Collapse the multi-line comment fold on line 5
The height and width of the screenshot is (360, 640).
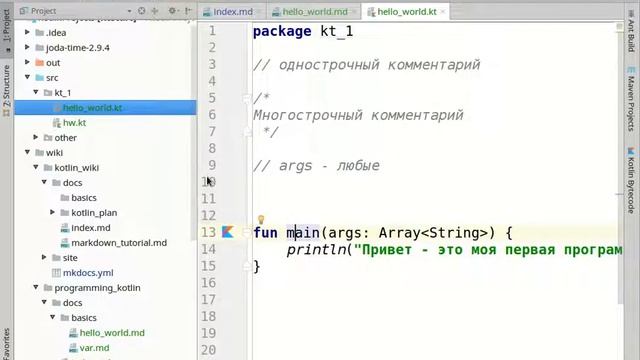[246, 98]
